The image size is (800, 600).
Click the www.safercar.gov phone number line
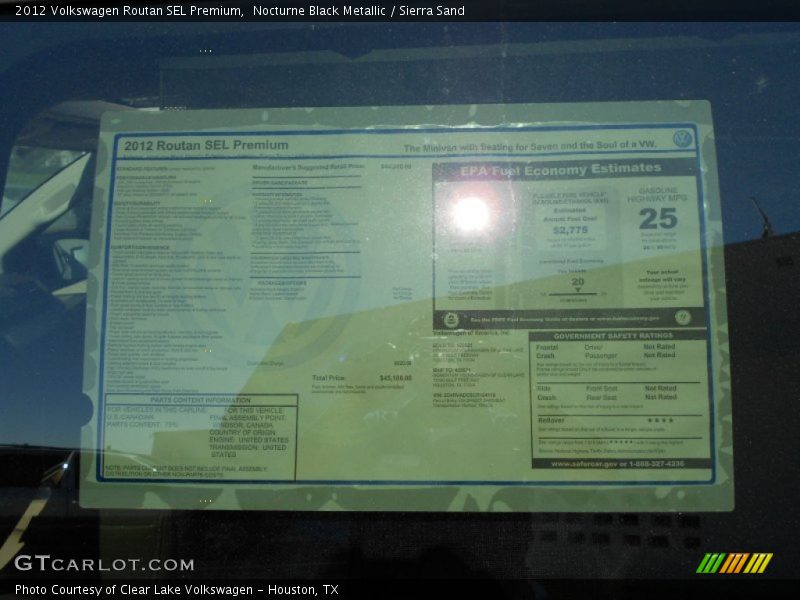617,464
